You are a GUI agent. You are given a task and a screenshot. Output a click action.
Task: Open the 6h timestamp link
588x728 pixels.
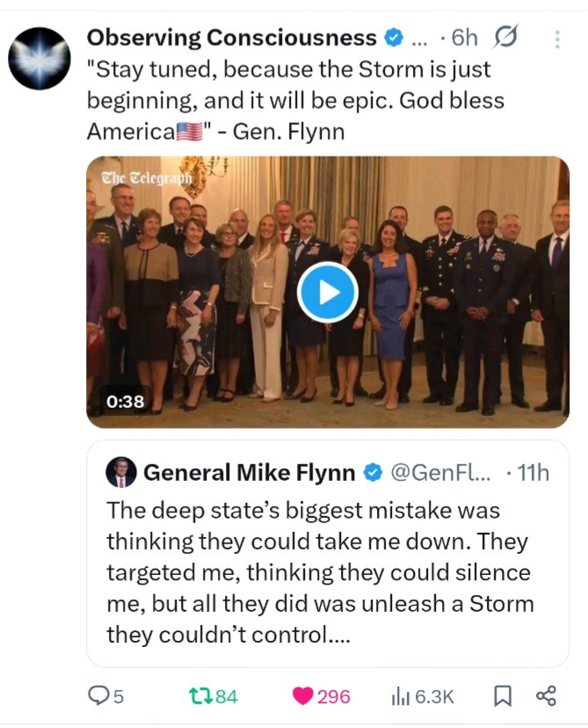pos(463,38)
